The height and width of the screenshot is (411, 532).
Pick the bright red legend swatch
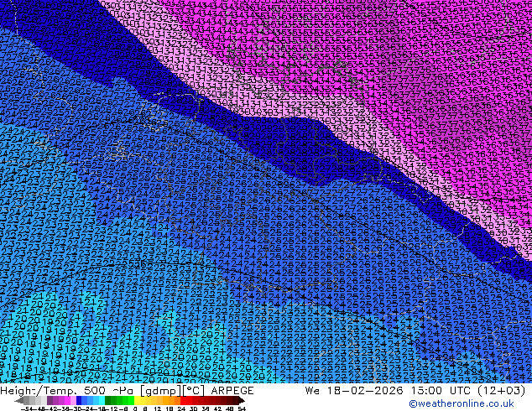(183, 400)
